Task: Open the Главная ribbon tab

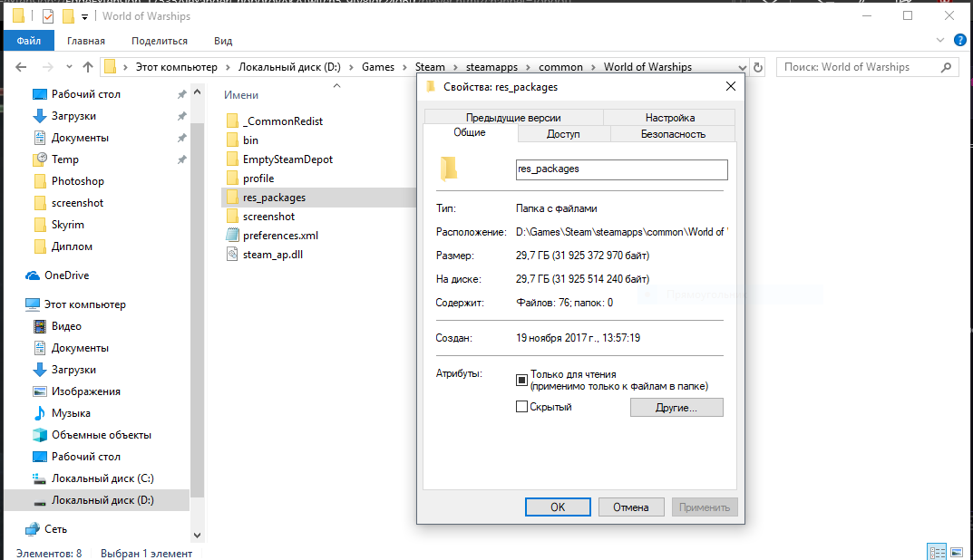Action: click(85, 41)
